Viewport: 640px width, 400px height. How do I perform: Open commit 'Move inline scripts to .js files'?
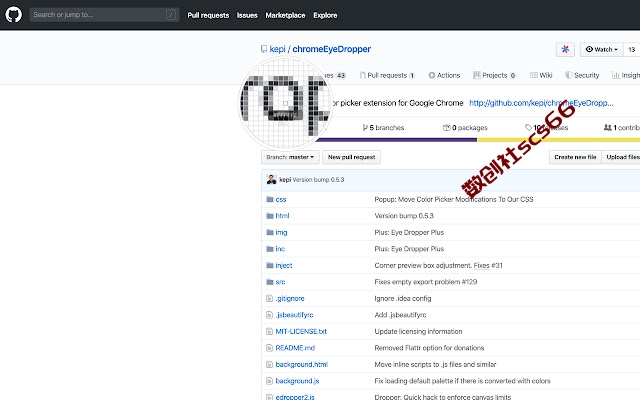pos(435,364)
